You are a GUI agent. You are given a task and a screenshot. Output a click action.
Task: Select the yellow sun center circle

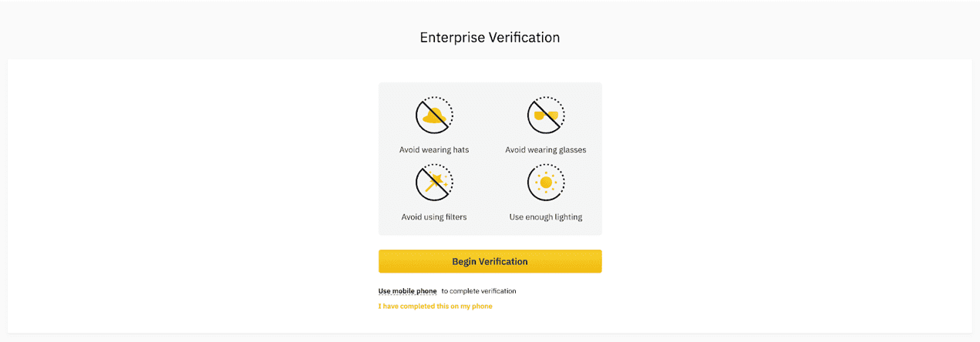click(546, 183)
